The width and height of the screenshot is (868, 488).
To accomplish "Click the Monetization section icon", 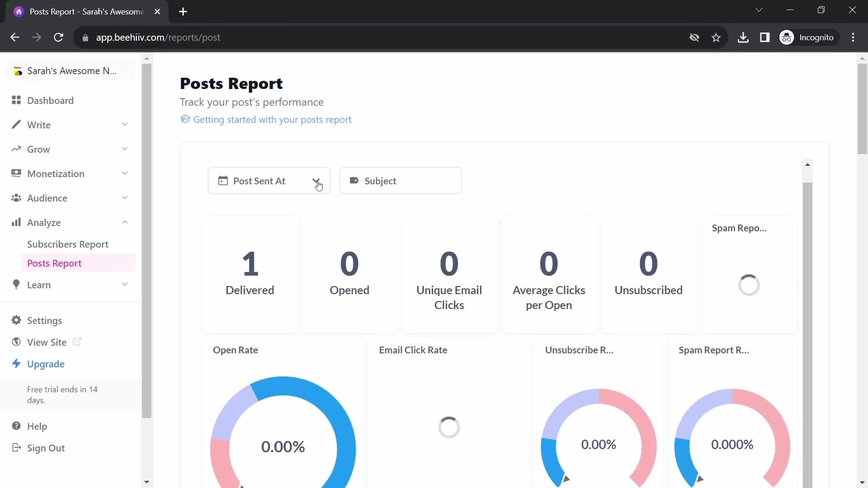I will click(x=16, y=174).
